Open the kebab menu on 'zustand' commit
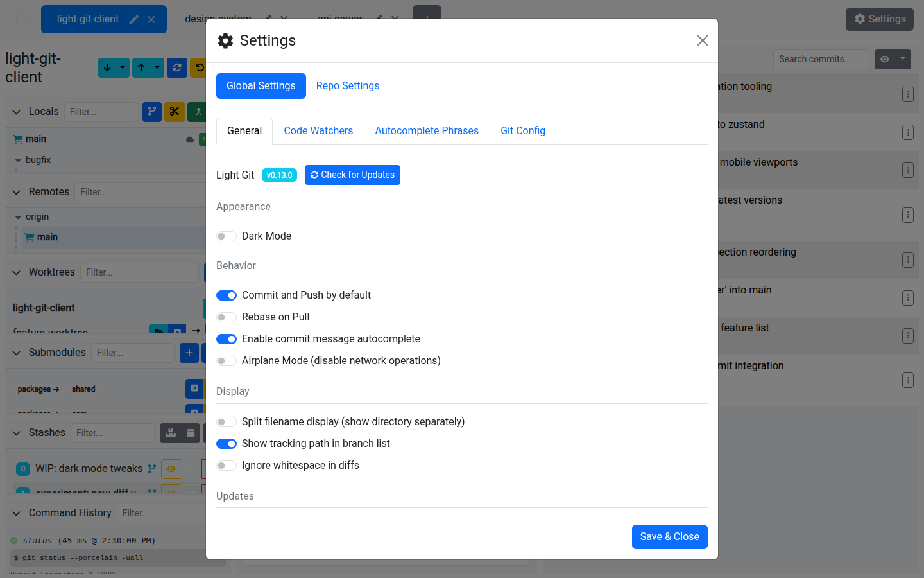The height and width of the screenshot is (578, 924). tap(908, 132)
